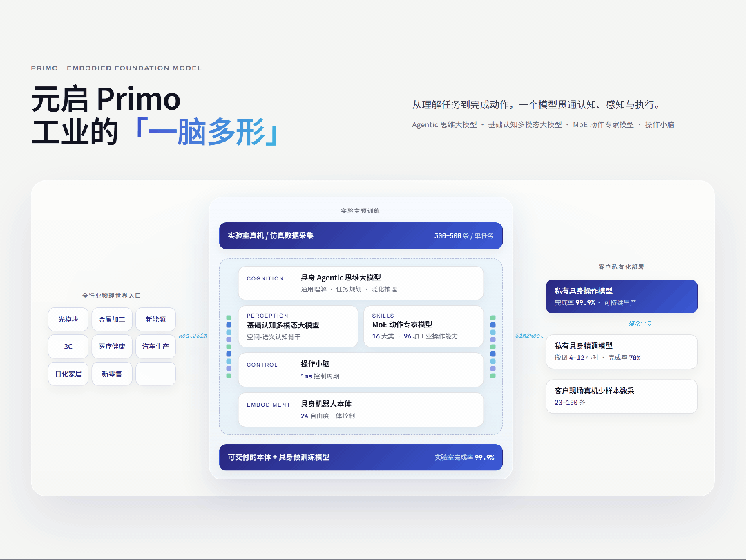Click the 可交付的本体 + 具身预训练模型 banner
The height and width of the screenshot is (560, 746).
tap(361, 457)
